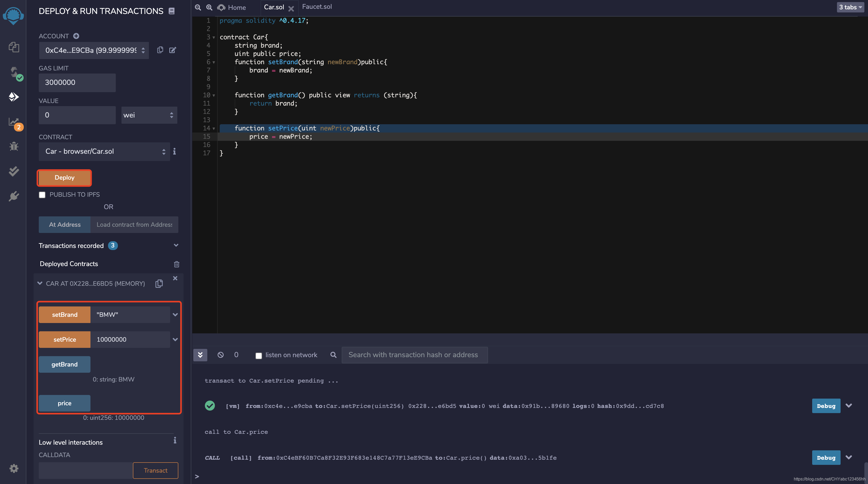This screenshot has width=868, height=484.
Task: Collapse the CAR AT 0X228 contract instance
Action: point(40,283)
